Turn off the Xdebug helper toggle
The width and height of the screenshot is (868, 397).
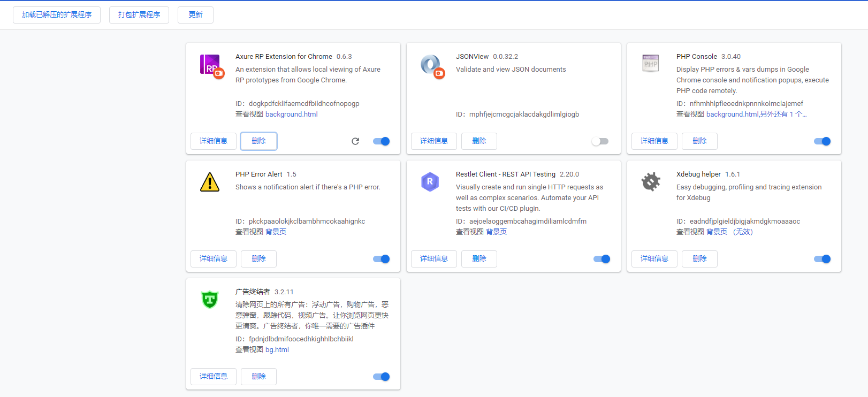[823, 259]
